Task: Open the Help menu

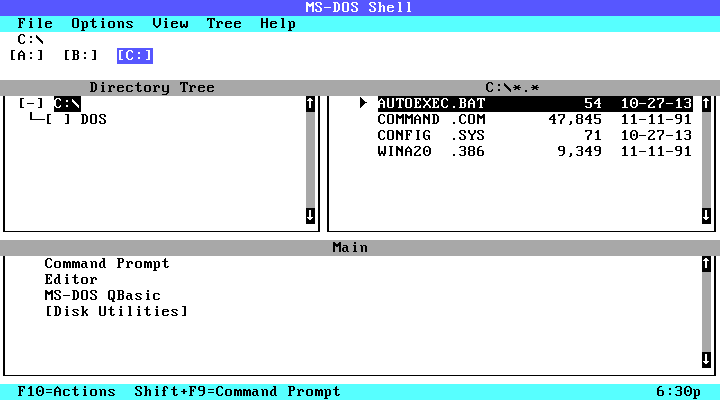Action: pyautogui.click(x=278, y=23)
